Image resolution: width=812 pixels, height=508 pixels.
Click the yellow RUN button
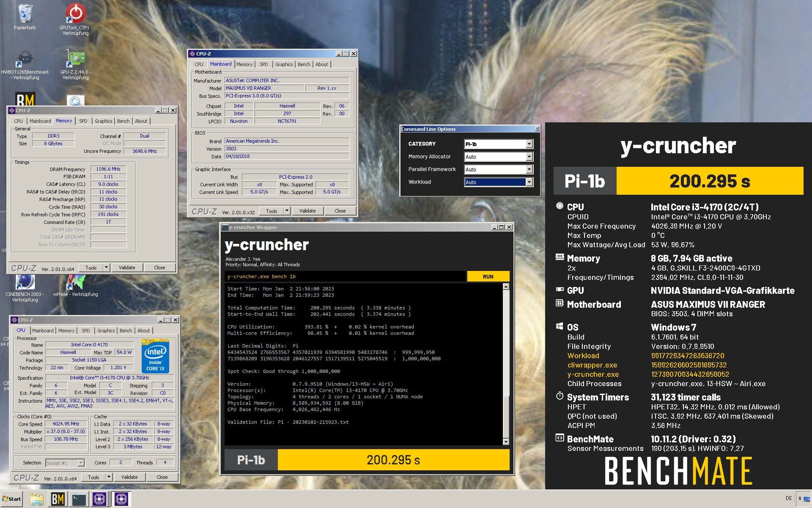[488, 276]
